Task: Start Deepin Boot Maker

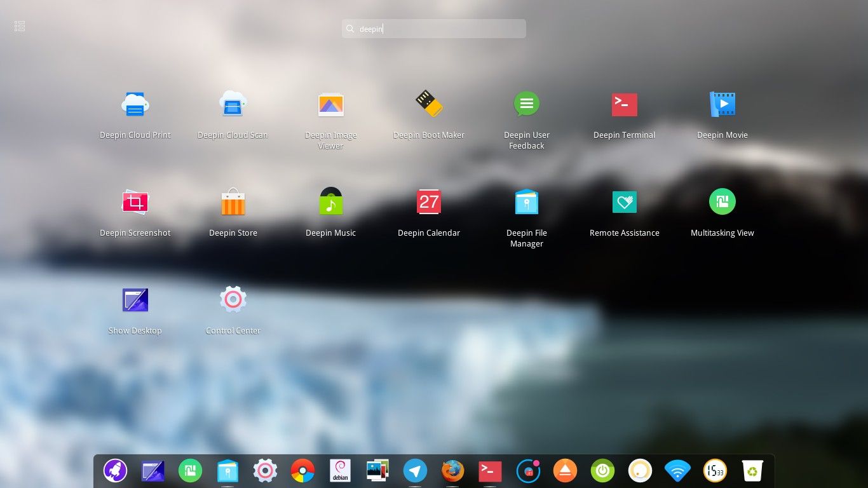Action: [x=429, y=105]
